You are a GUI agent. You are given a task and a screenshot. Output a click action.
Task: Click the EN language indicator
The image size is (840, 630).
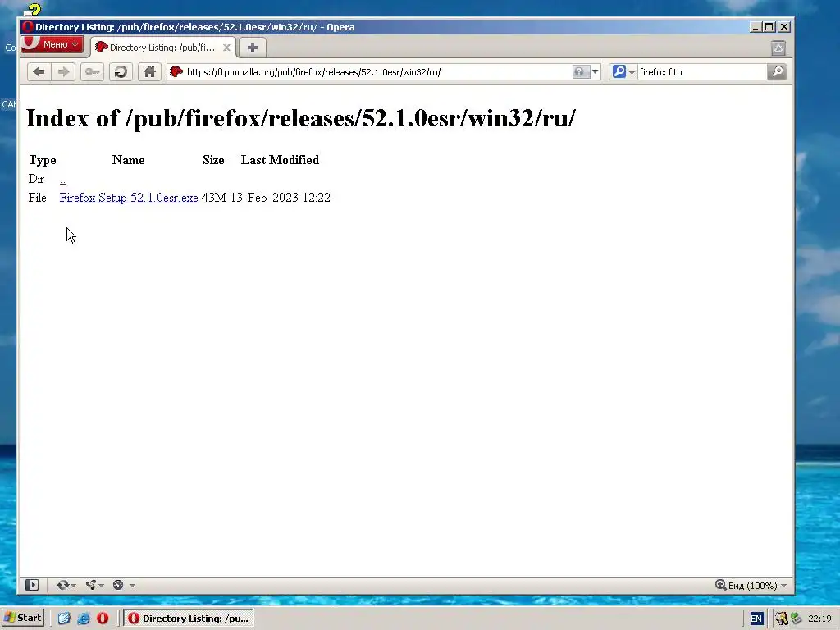[756, 619]
